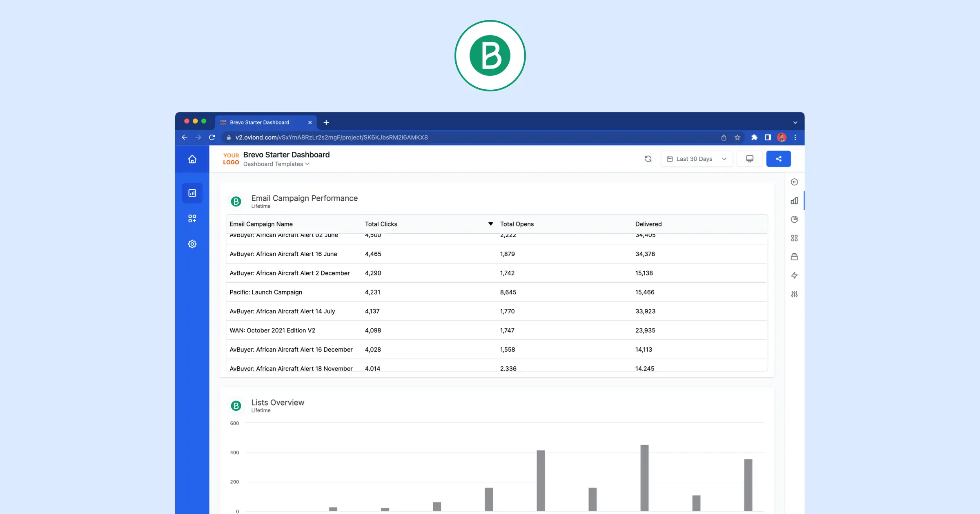This screenshot has height=514, width=980.
Task: Select the Brevo Starter Dashboard browser tab
Action: [x=265, y=122]
